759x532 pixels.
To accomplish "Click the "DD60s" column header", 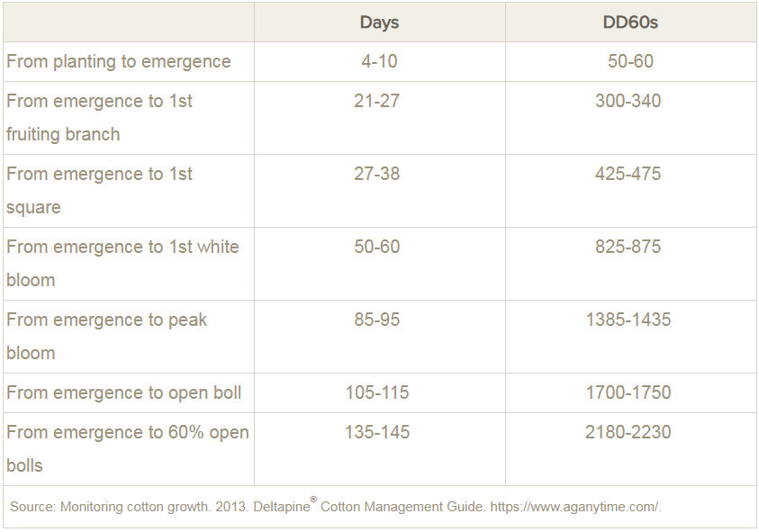I will pyautogui.click(x=630, y=23).
